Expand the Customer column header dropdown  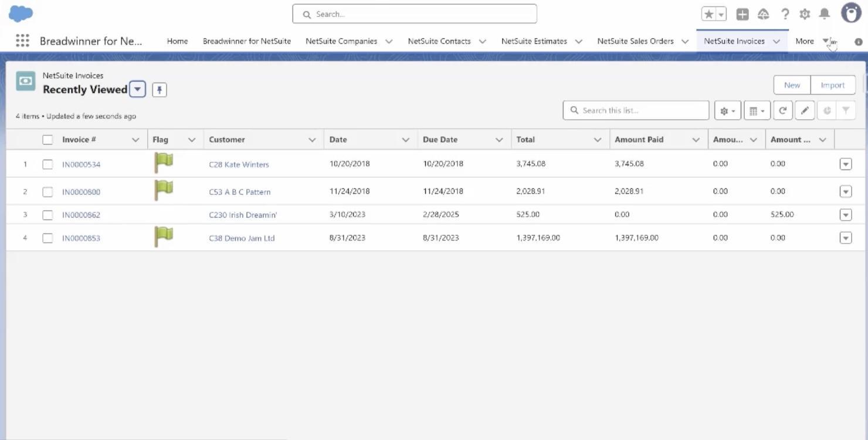point(313,139)
